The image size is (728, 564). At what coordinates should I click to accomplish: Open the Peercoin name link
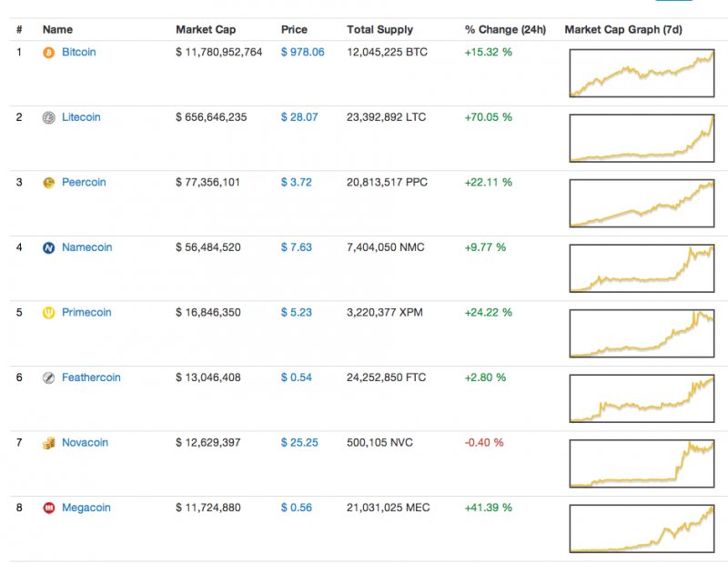pos(84,182)
